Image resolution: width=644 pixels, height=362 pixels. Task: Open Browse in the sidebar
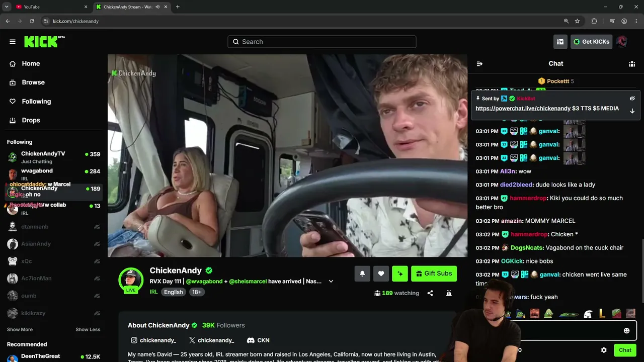coord(33,82)
